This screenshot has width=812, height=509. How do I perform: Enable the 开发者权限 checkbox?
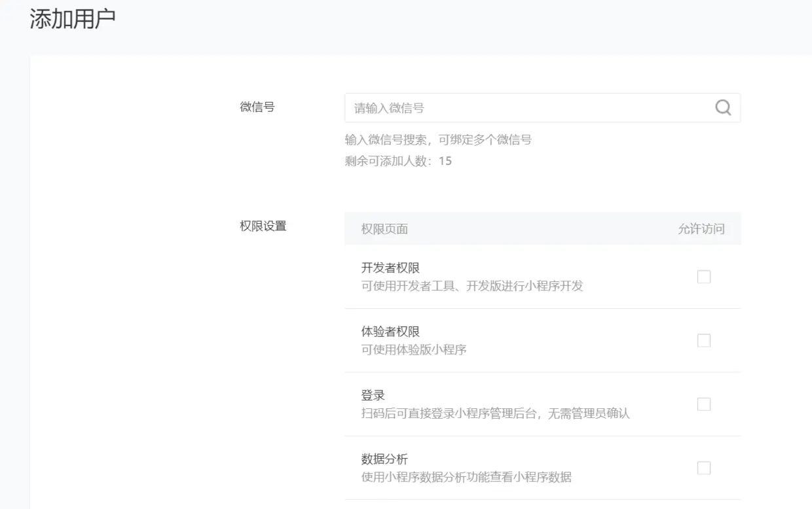tap(704, 277)
